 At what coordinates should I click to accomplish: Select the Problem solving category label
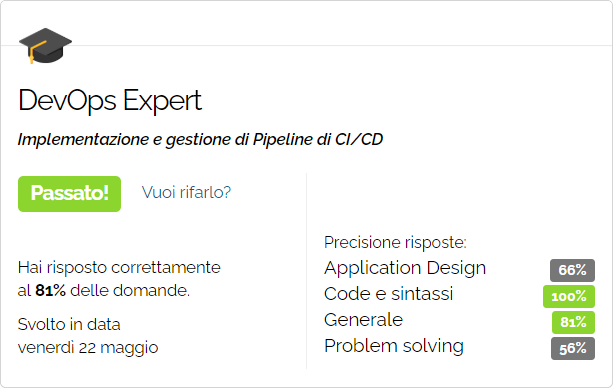[394, 346]
